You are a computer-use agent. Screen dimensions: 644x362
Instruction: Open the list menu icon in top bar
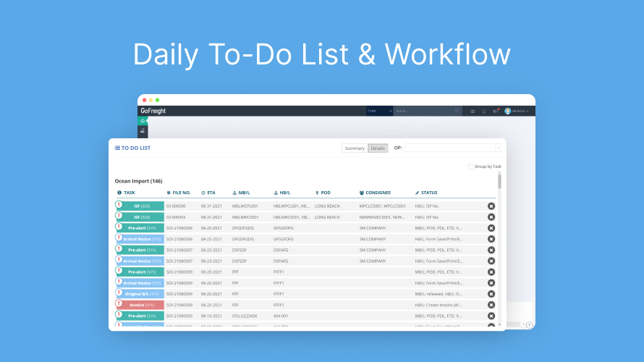[473, 111]
